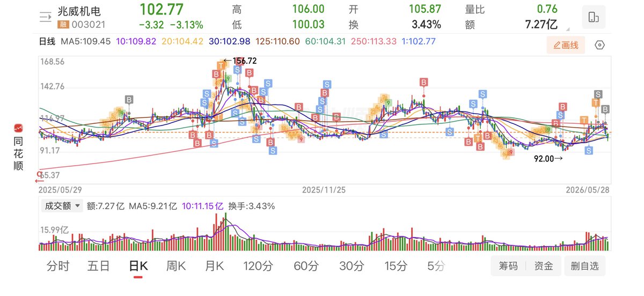Click the 换 3.43% turnover value
The width and height of the screenshot is (644, 296).
tap(427, 25)
